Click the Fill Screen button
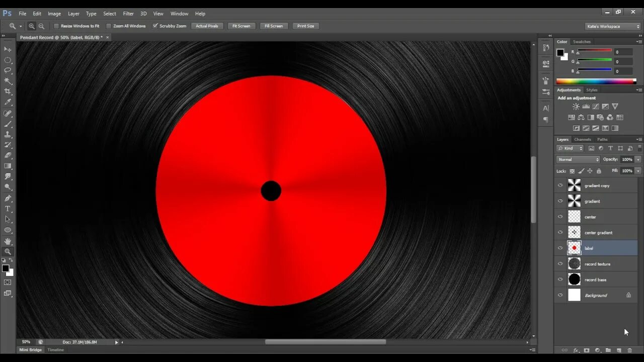Image resolution: width=644 pixels, height=362 pixels. (x=274, y=26)
